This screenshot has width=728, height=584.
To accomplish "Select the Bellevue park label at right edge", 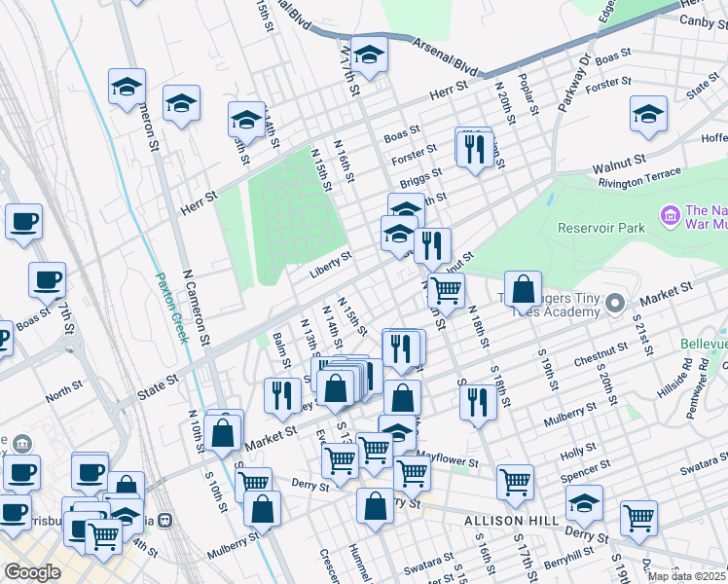I will [704, 344].
